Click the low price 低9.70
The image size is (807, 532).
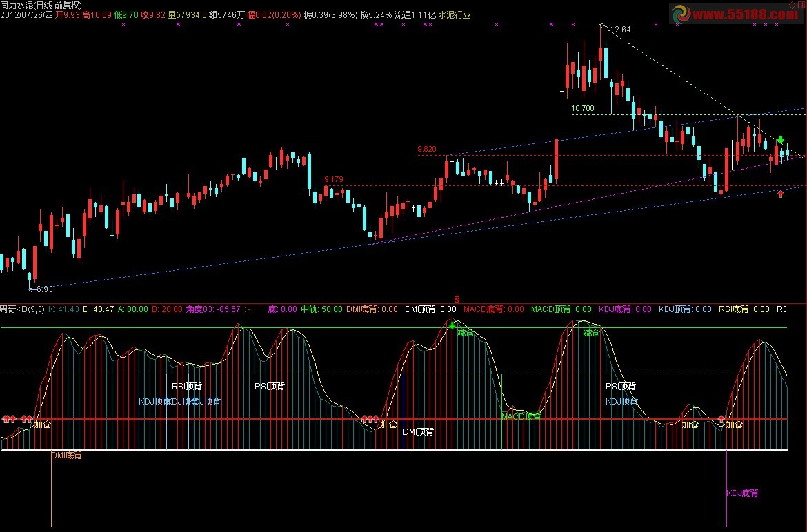coord(126,15)
